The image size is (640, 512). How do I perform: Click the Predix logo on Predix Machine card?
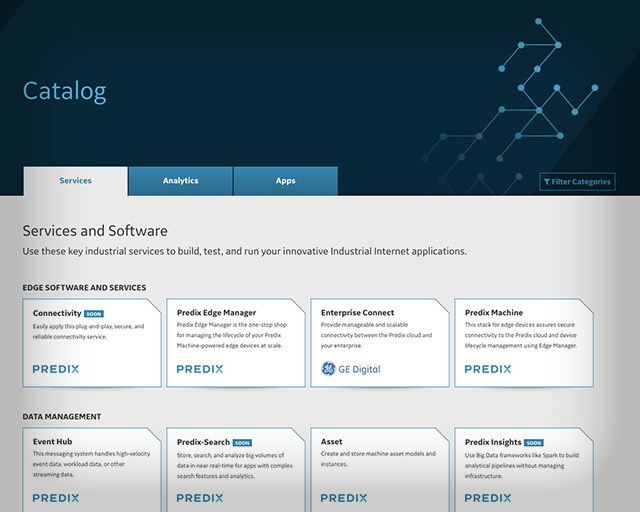coord(488,369)
